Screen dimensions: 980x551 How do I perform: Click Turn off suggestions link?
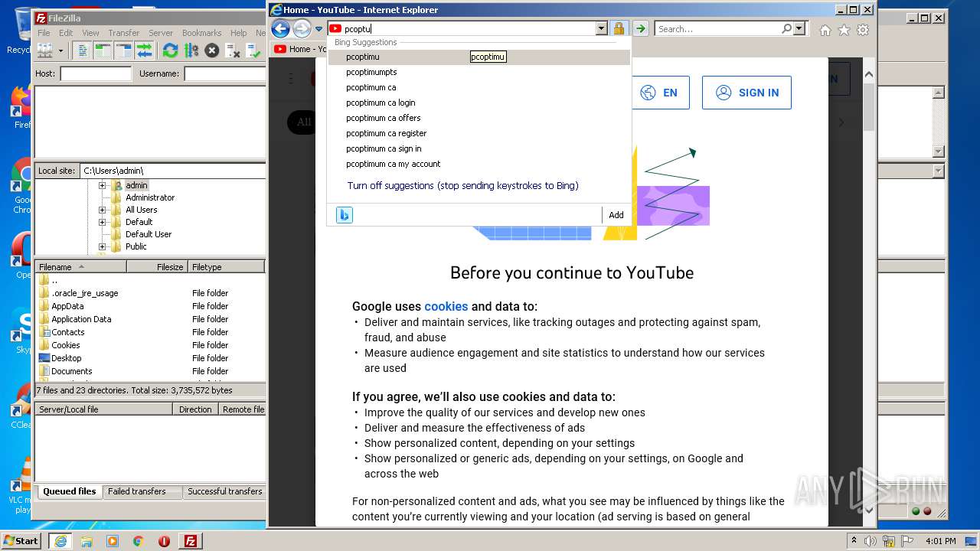462,185
